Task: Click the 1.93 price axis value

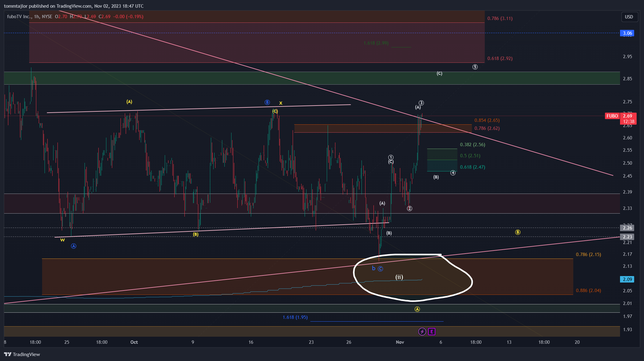Action: (627, 330)
